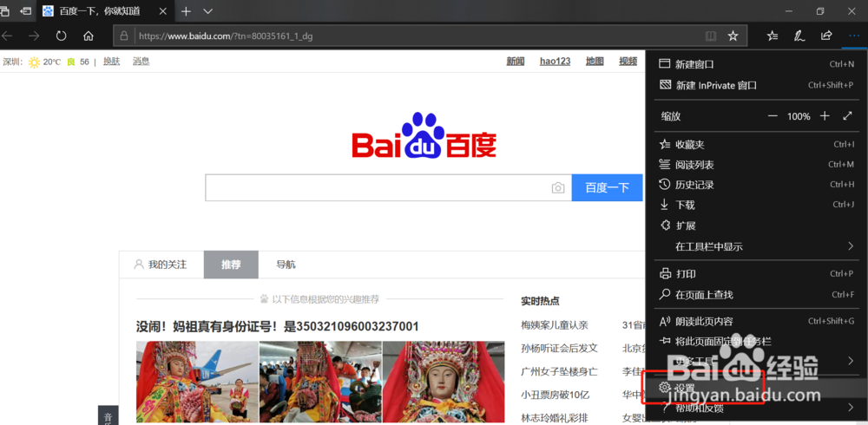Close the Baidu tab

163,11
